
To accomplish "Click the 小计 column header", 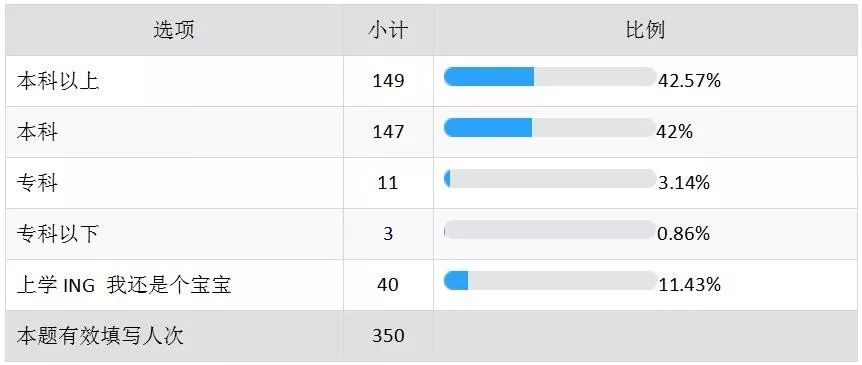I will pyautogui.click(x=388, y=31).
